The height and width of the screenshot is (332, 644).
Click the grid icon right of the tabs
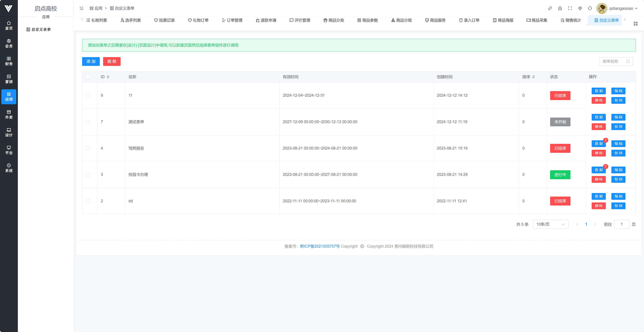(635, 24)
